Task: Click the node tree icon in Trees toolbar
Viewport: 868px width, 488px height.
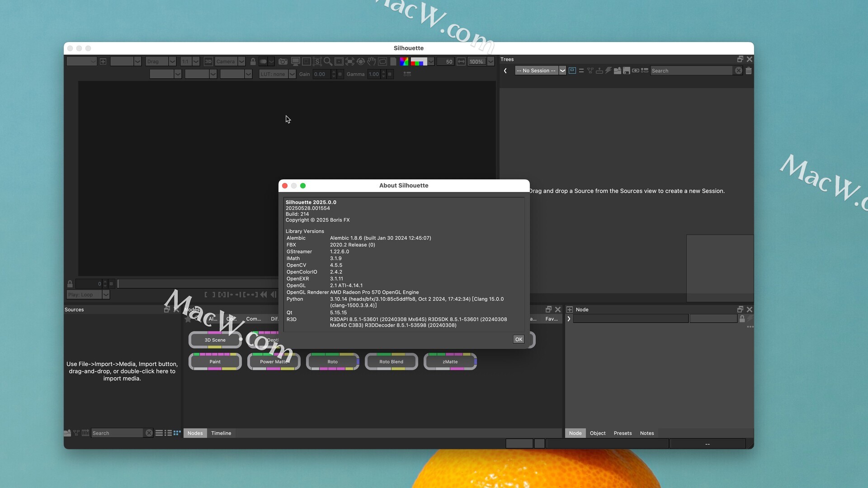Action: (590, 70)
